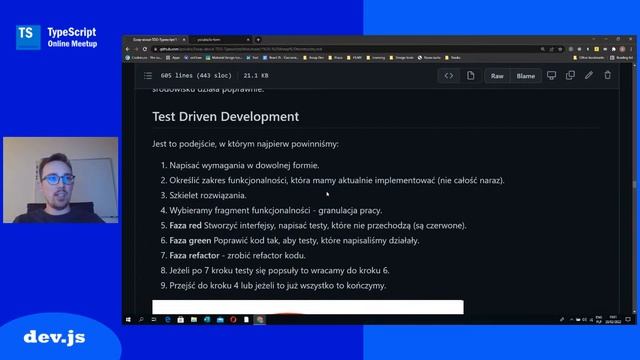Click the 'Faza refactor' list item
The height and width of the screenshot is (360, 640).
coord(237,256)
